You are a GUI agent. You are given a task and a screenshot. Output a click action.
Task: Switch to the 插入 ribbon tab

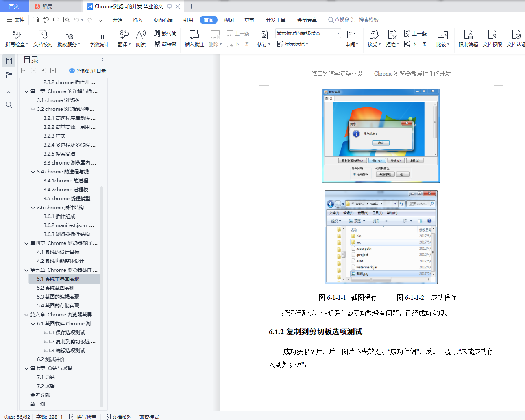click(x=138, y=20)
